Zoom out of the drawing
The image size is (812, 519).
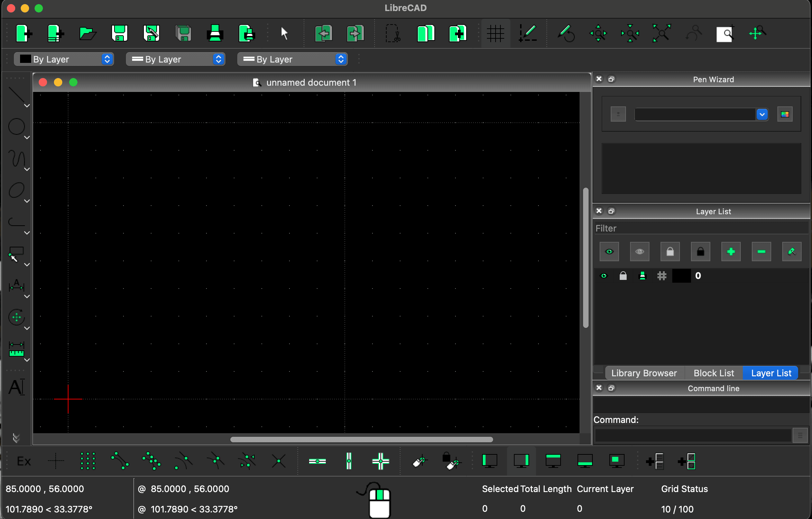[630, 34]
